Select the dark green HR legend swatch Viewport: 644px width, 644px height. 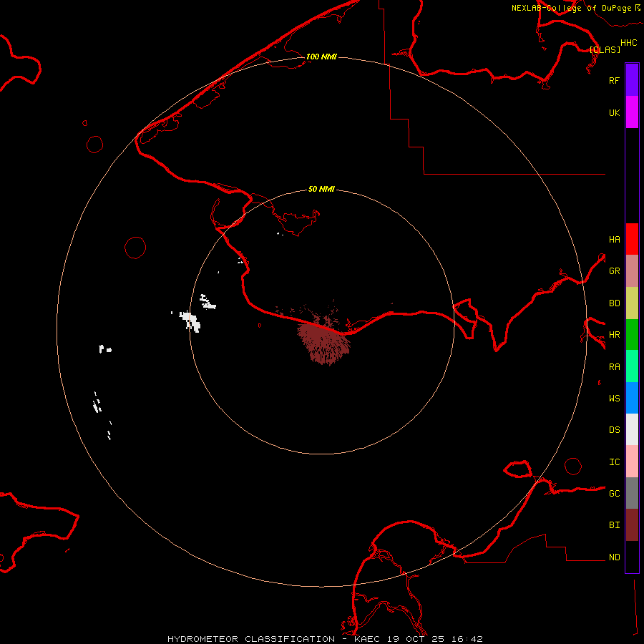click(x=632, y=334)
